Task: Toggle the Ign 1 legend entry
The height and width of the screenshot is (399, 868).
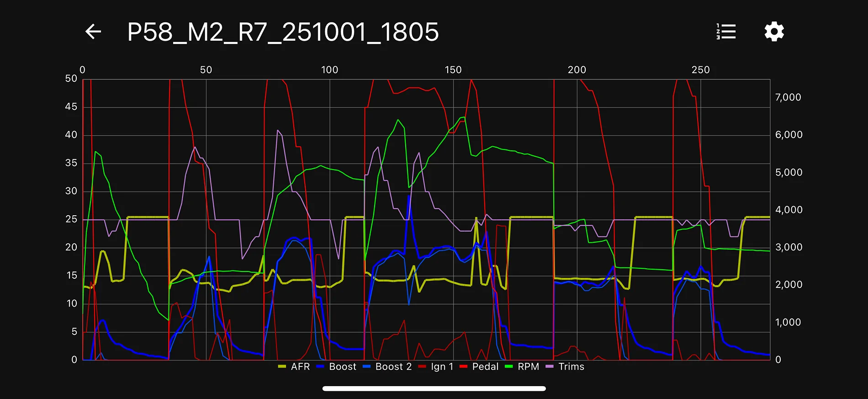Action: pyautogui.click(x=435, y=367)
